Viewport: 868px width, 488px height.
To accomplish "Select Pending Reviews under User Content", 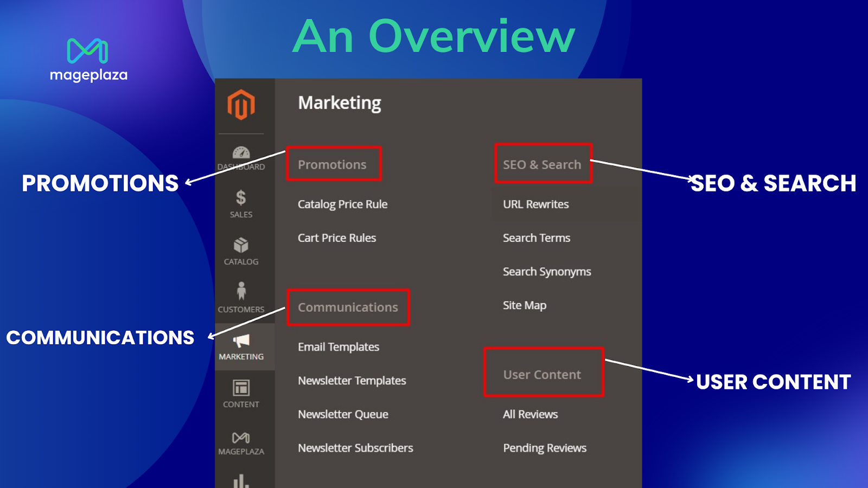I will tap(544, 447).
